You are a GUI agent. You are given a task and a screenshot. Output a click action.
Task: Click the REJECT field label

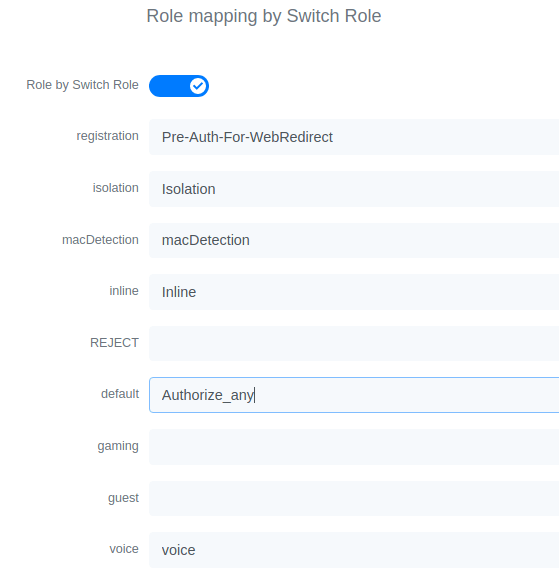point(114,343)
